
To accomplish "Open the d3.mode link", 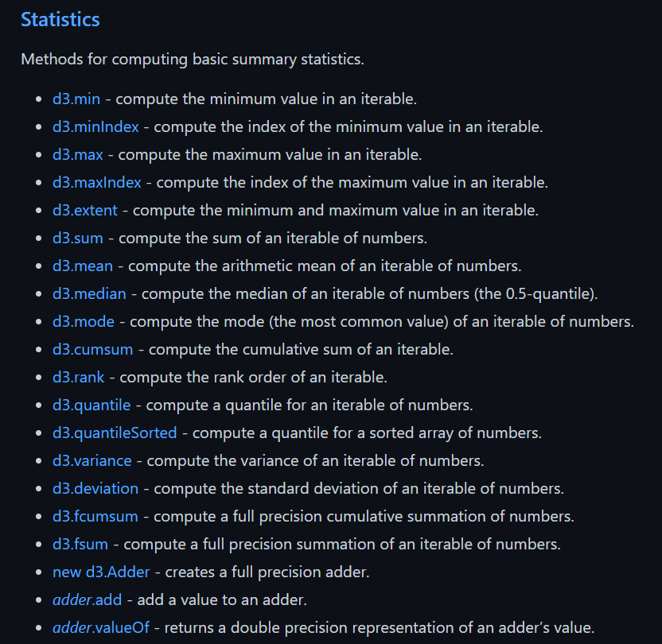I will pos(84,322).
